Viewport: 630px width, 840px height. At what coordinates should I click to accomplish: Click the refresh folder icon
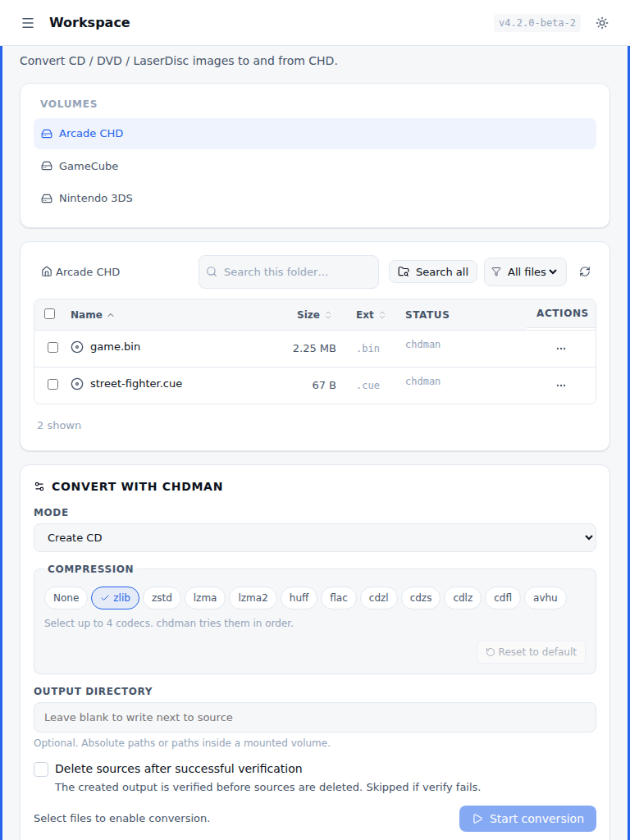(584, 272)
